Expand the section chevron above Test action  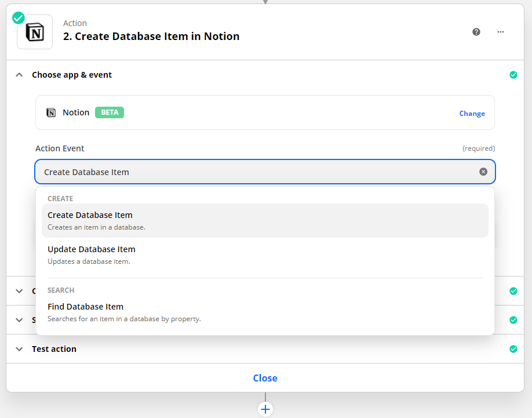tap(19, 320)
